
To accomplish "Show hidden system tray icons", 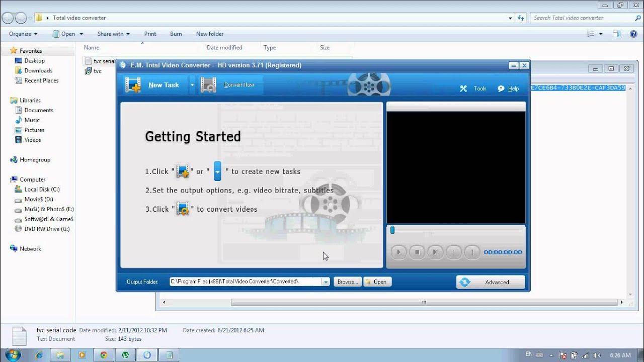I will click(551, 355).
